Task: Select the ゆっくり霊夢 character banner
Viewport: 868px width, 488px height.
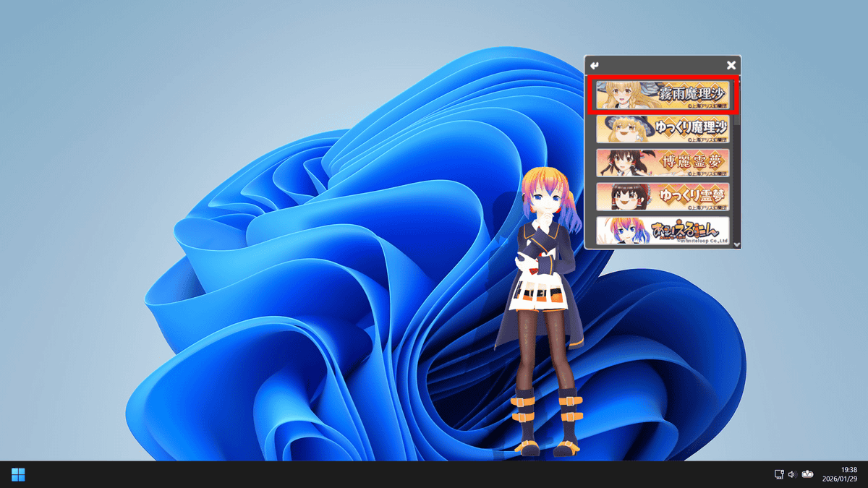Action: (x=663, y=197)
